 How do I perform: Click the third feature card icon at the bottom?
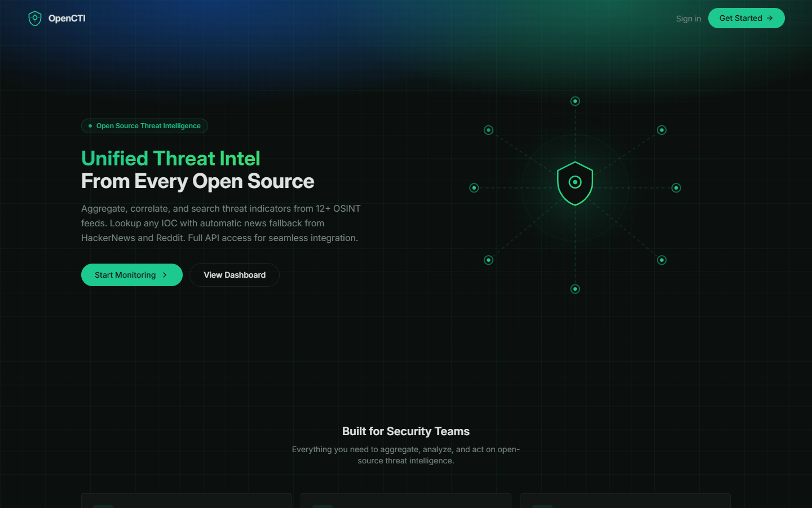point(542,506)
